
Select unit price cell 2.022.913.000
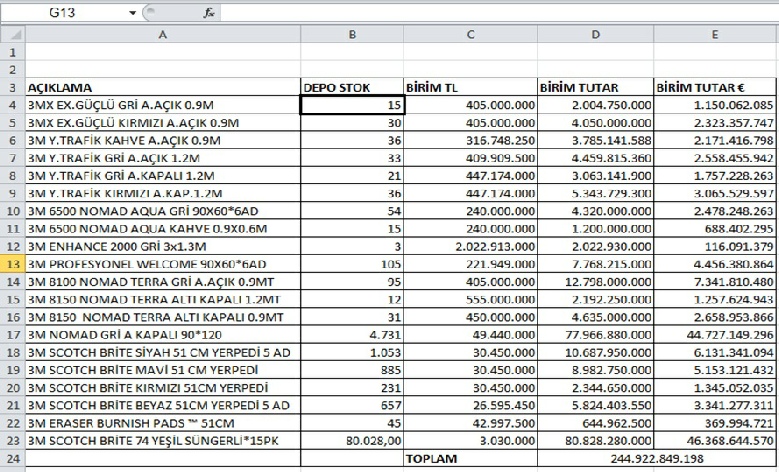470,246
